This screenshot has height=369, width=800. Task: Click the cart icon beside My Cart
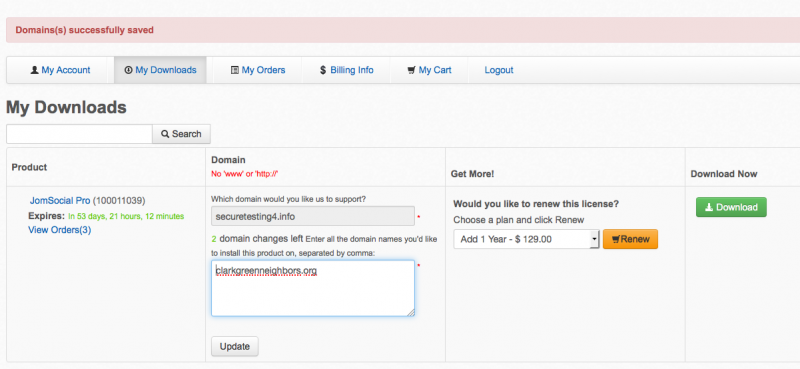[x=411, y=70]
